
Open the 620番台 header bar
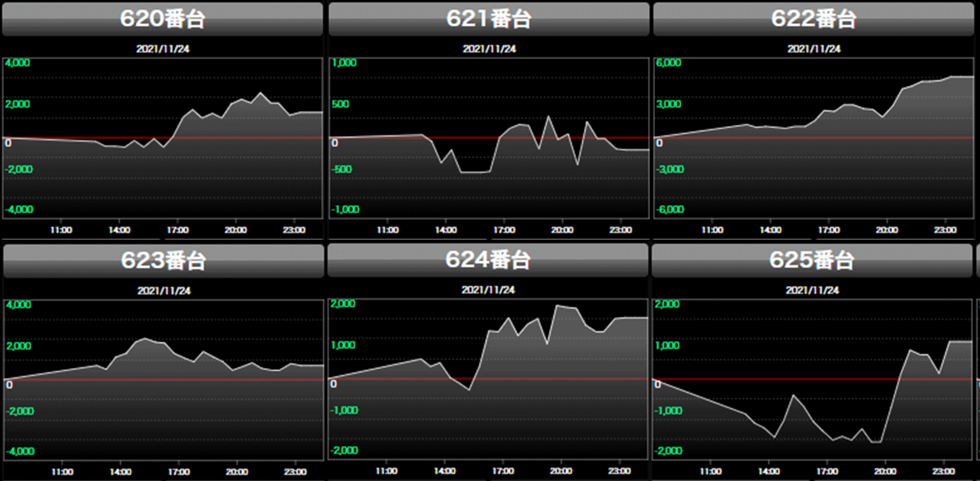[162, 19]
